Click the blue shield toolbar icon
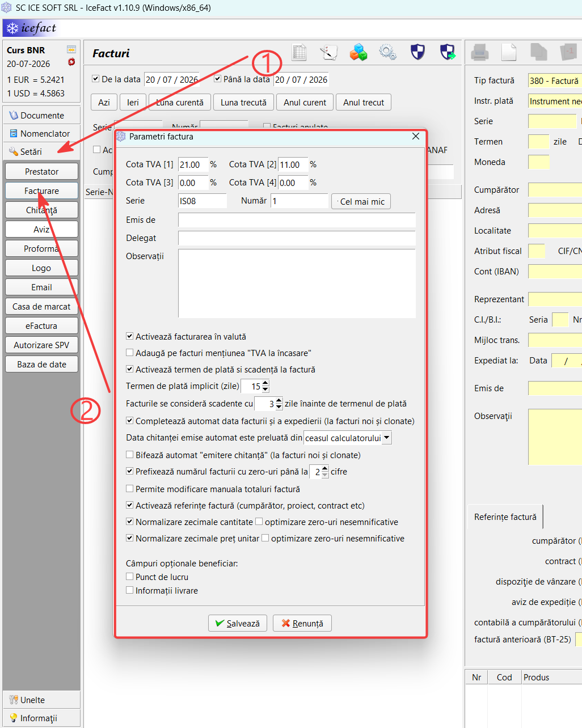582x728 pixels. point(417,52)
